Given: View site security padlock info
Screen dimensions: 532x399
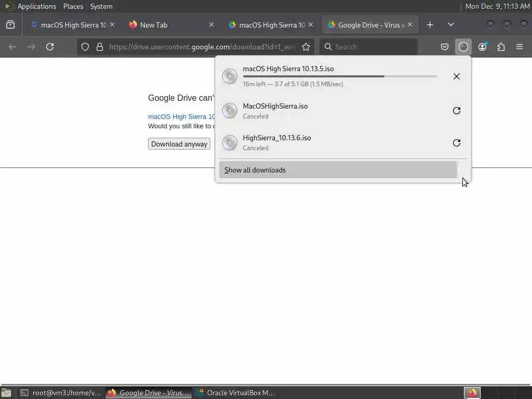Looking at the screenshot, I should (99, 47).
